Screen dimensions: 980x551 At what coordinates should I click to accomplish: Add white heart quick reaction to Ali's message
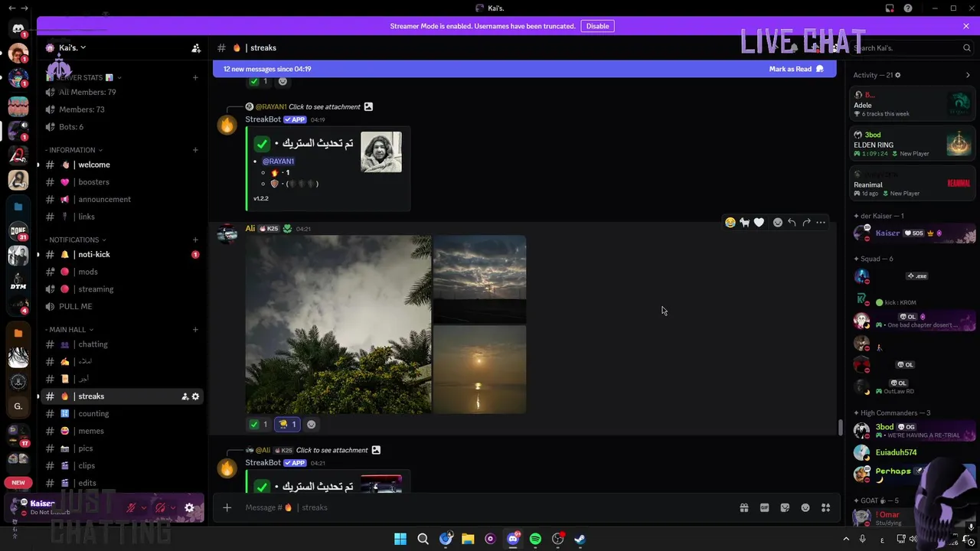pyautogui.click(x=759, y=223)
